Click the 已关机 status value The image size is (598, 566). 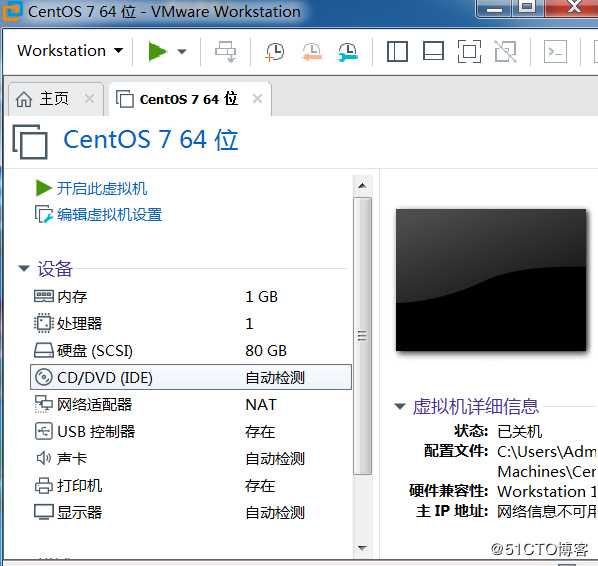coord(519,432)
